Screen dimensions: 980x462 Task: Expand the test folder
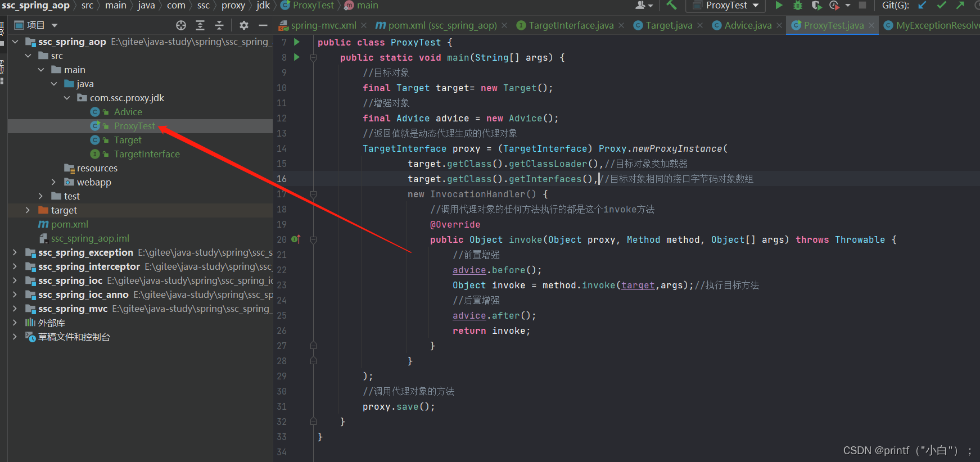(41, 196)
